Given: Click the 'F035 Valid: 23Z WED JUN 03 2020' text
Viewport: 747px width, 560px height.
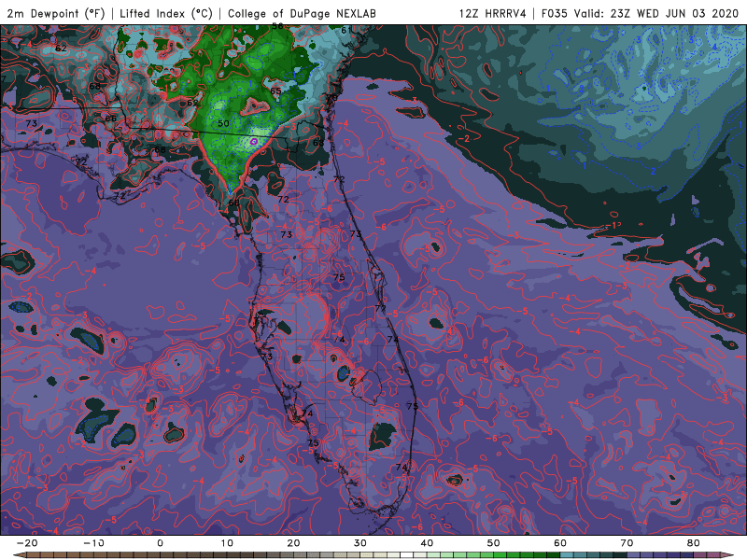Looking at the screenshot, I should [x=640, y=13].
